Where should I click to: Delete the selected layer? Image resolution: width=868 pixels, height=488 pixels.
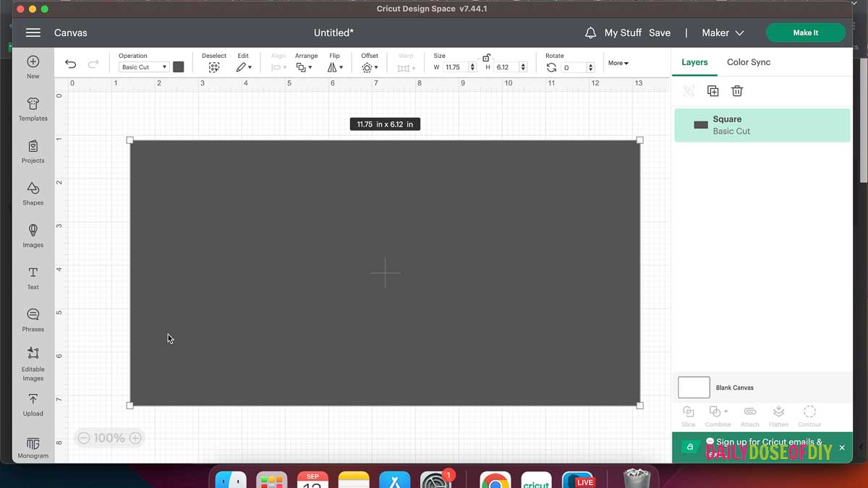(x=737, y=91)
